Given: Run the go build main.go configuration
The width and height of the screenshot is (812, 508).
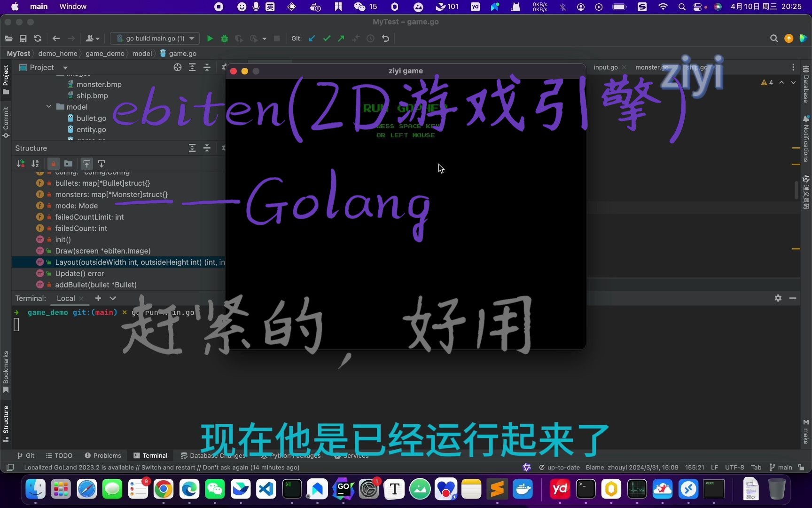Looking at the screenshot, I should point(210,39).
